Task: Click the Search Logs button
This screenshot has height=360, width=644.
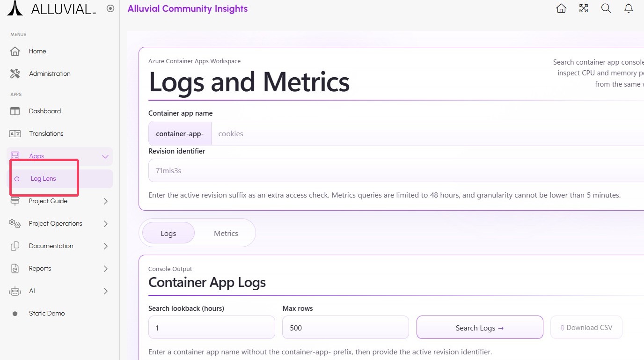Action: click(x=480, y=328)
